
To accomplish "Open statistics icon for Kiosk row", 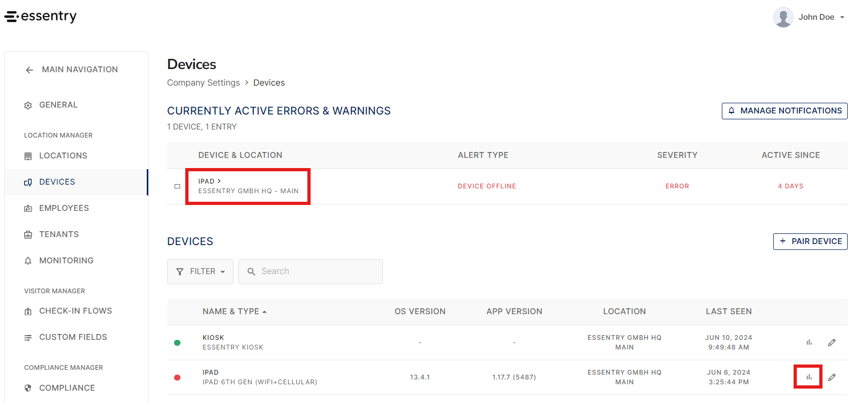I will coord(809,343).
